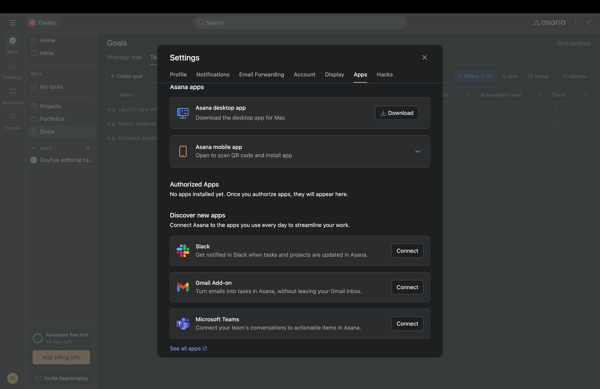600x389 pixels.
Task: Click the Asana mobile app phone icon
Action: [183, 151]
